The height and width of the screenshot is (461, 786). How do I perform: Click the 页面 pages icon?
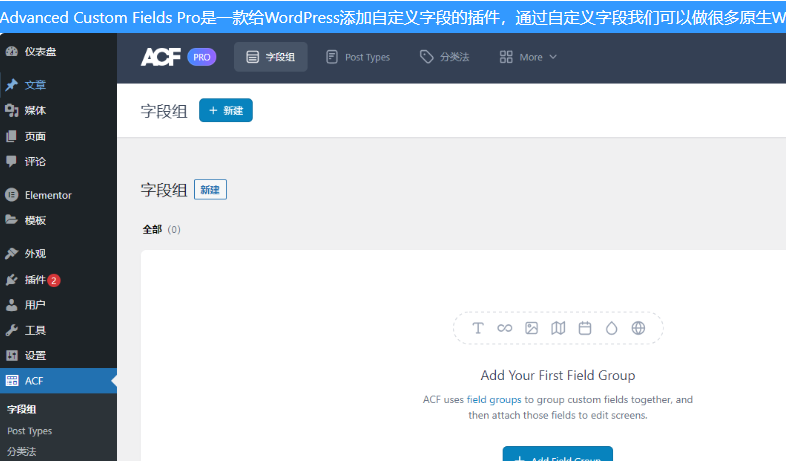point(12,136)
